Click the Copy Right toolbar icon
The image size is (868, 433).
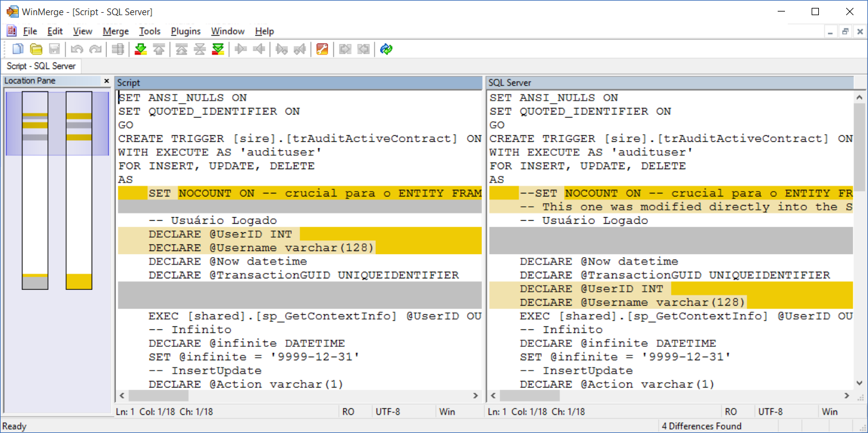pos(241,50)
